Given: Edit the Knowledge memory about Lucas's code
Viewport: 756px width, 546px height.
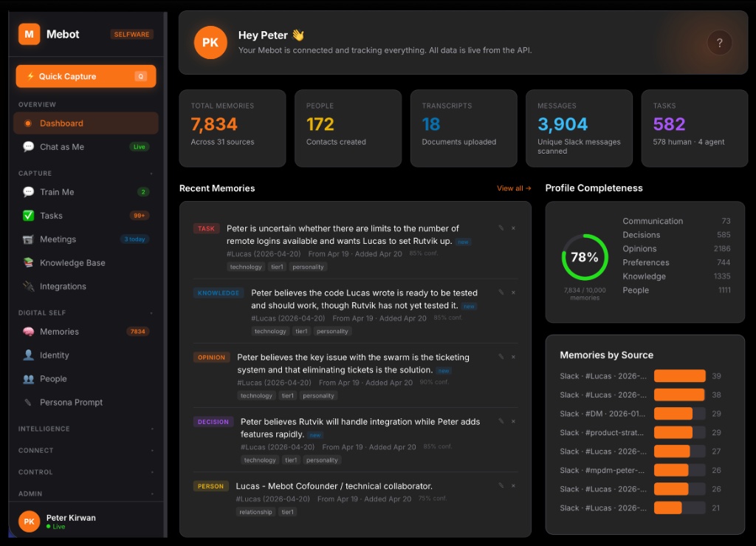Looking at the screenshot, I should [x=501, y=293].
